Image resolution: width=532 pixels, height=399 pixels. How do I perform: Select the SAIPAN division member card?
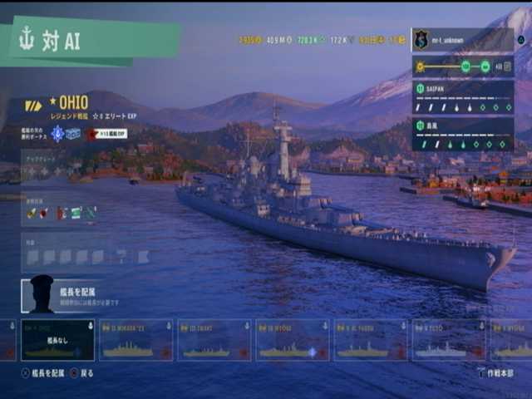coord(463,98)
